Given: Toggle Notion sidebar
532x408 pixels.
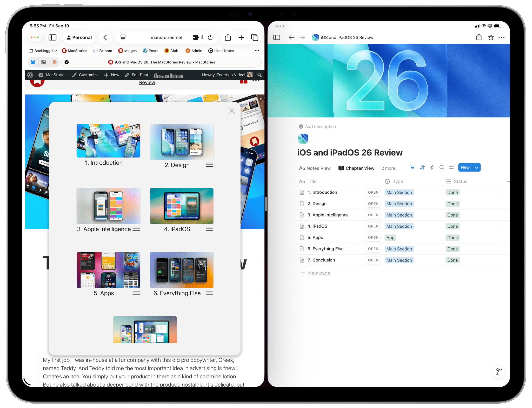Looking at the screenshot, I should coord(277,37).
